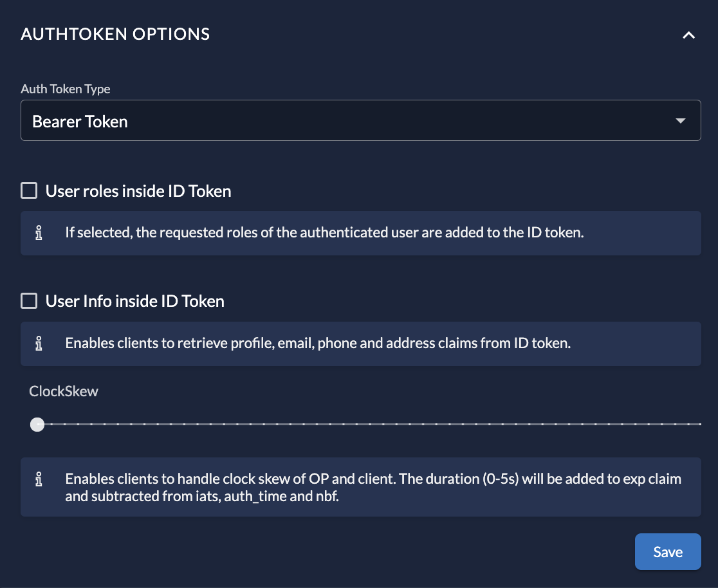718x588 pixels.
Task: Select the requested roles hint text
Action: pos(324,233)
